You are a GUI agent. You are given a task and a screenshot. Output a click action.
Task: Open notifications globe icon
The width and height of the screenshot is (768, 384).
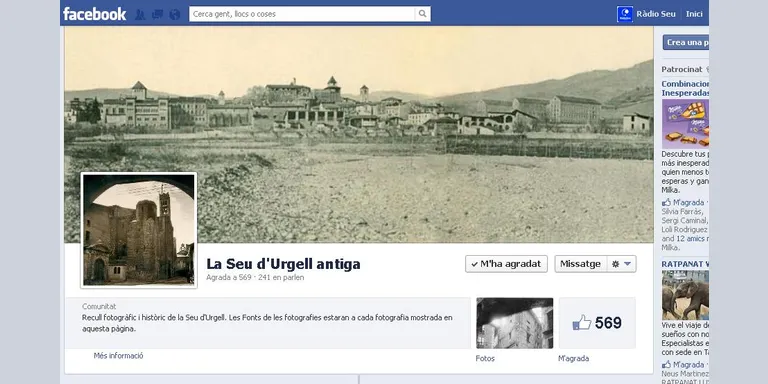click(175, 14)
